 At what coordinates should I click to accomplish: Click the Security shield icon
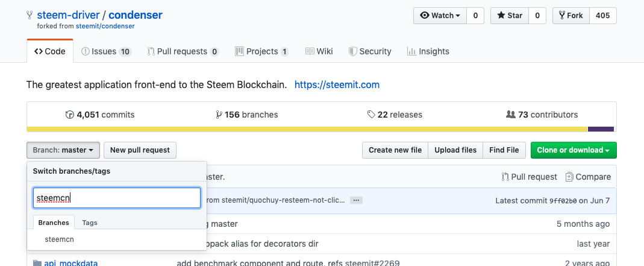point(352,51)
